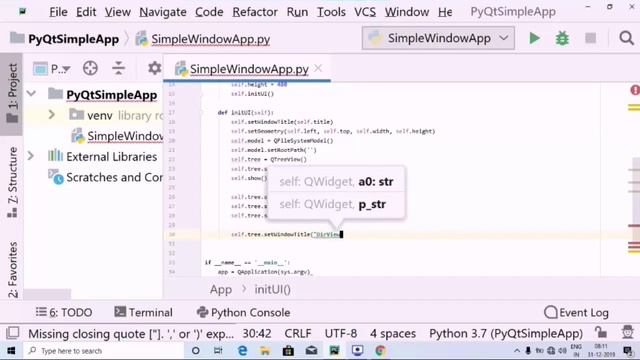This screenshot has height=360, width=640.
Task: Select PyQtSimpleApp root folder in tree
Action: point(111,95)
